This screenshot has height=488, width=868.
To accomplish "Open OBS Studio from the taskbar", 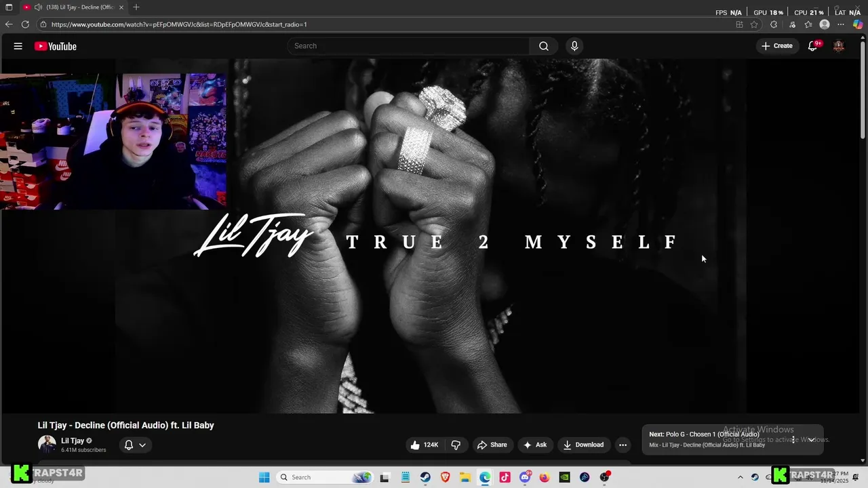I will pos(604,477).
